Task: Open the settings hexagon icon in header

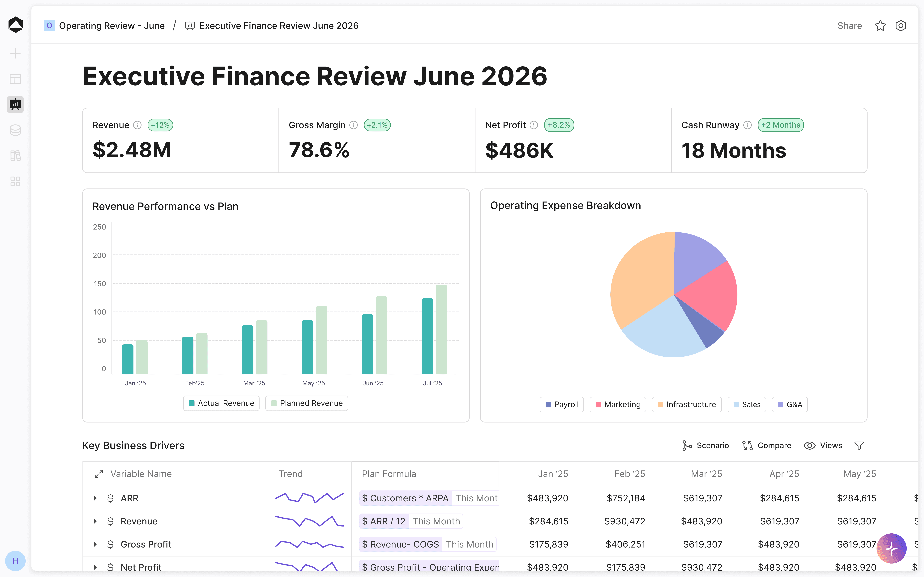Action: pyautogui.click(x=901, y=26)
